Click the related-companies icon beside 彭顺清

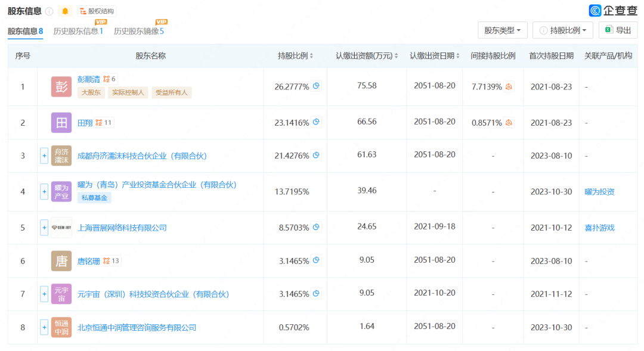109,79
